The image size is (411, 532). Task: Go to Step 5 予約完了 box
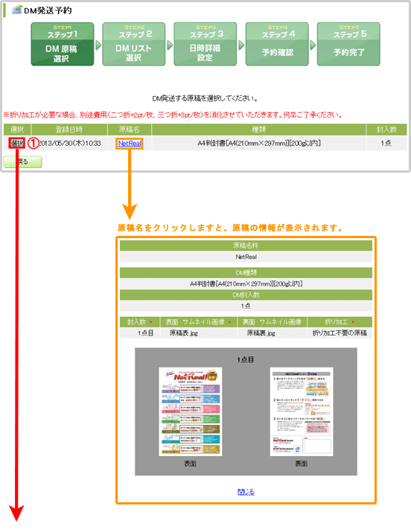[x=348, y=44]
